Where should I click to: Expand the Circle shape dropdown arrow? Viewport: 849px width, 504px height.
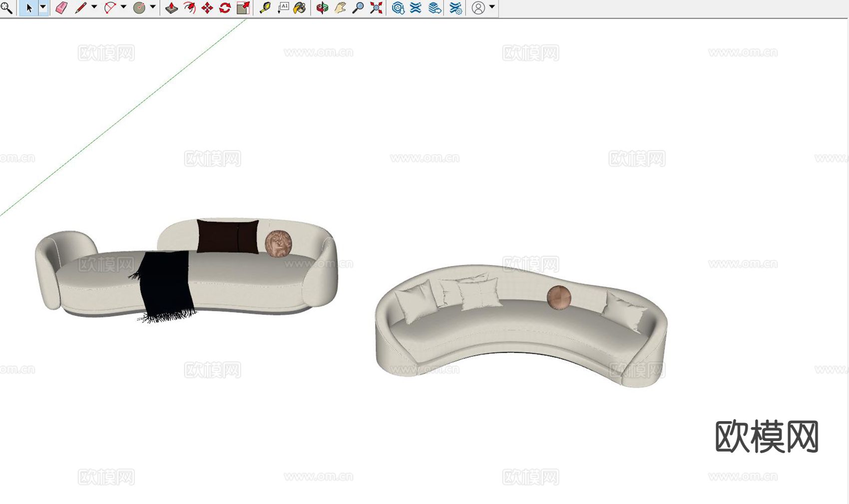click(153, 7)
